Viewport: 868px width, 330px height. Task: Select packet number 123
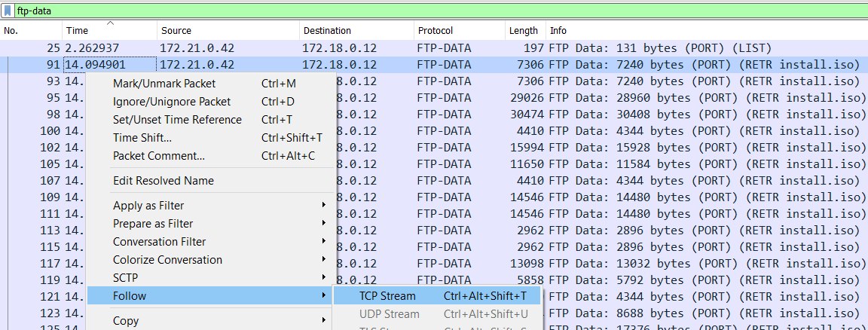point(50,313)
